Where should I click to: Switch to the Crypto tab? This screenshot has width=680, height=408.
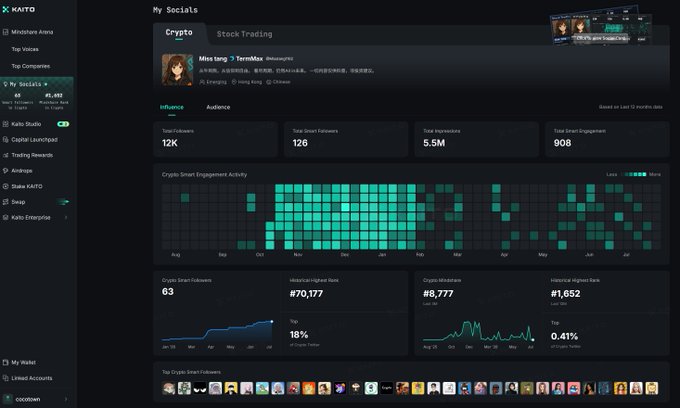pos(179,33)
